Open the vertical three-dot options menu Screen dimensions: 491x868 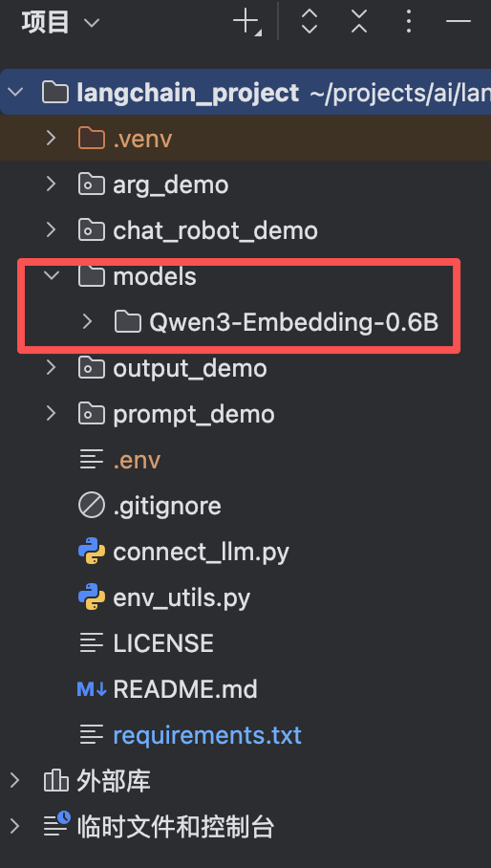408,22
